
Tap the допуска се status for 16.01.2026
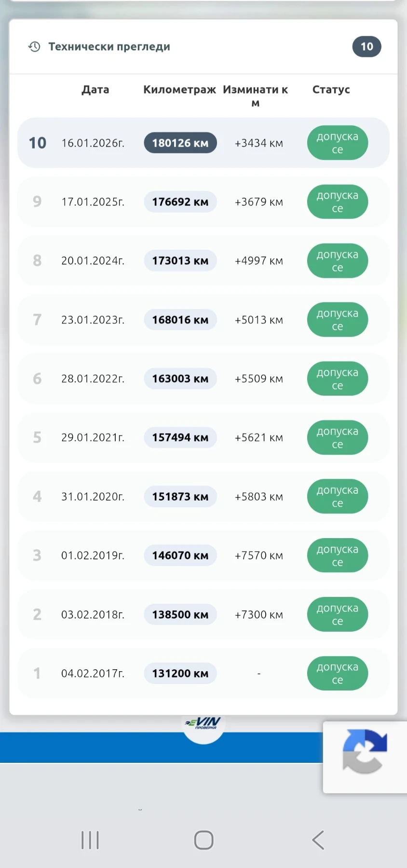[x=337, y=143]
